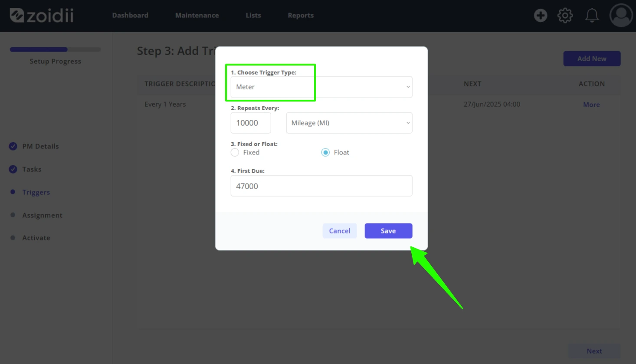The image size is (636, 364).
Task: Click the zoidii logo
Action: (42, 16)
